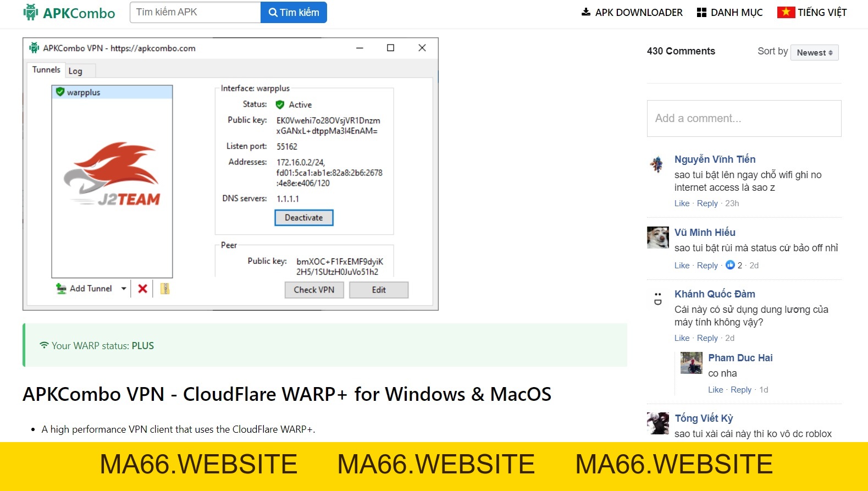Click the 430 Comments count
The height and width of the screenshot is (491, 868).
(x=681, y=51)
